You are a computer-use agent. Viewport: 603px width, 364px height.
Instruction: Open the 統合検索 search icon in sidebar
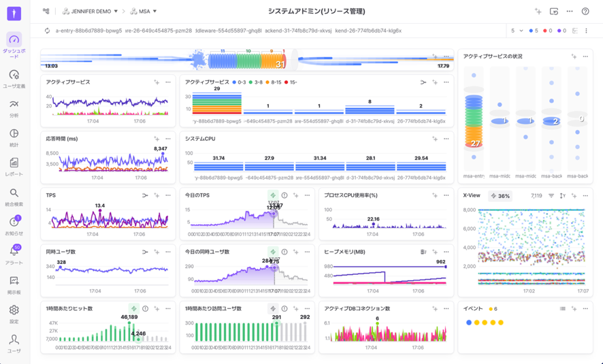pos(14,194)
